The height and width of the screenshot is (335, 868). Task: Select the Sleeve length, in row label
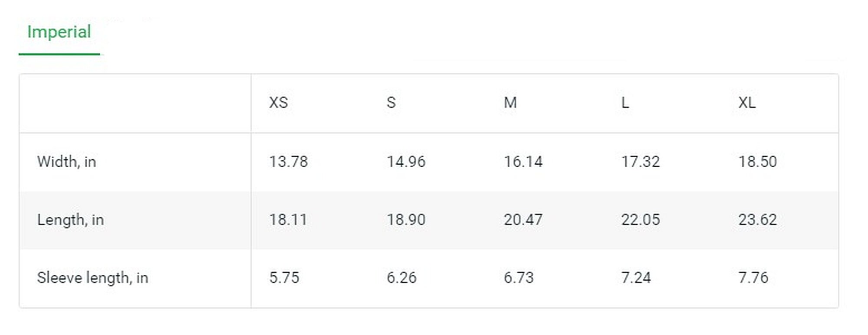pos(92,278)
